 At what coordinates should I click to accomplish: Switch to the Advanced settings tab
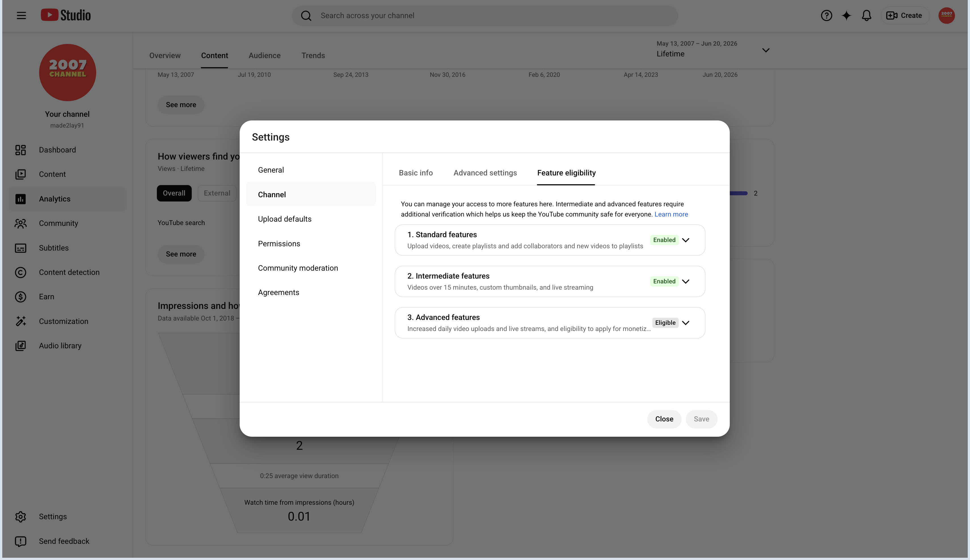tap(485, 173)
